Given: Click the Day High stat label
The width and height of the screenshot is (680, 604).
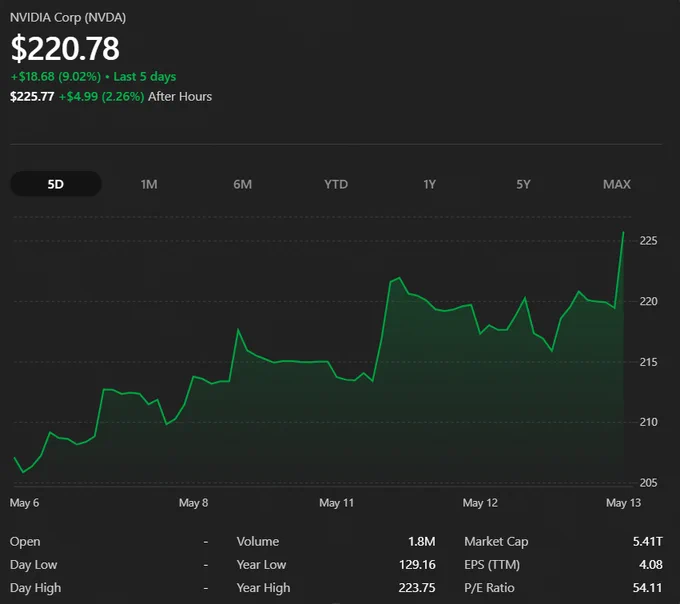Looking at the screenshot, I should (36, 588).
